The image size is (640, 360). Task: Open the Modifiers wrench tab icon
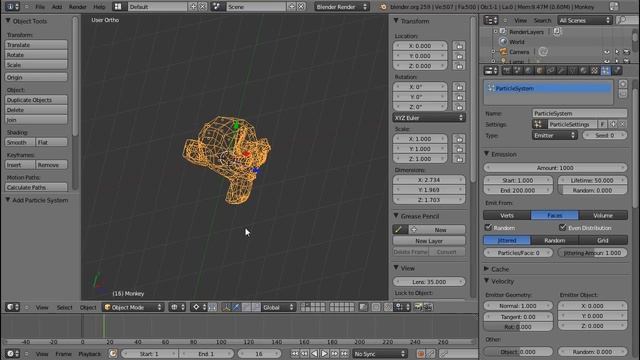(562, 71)
